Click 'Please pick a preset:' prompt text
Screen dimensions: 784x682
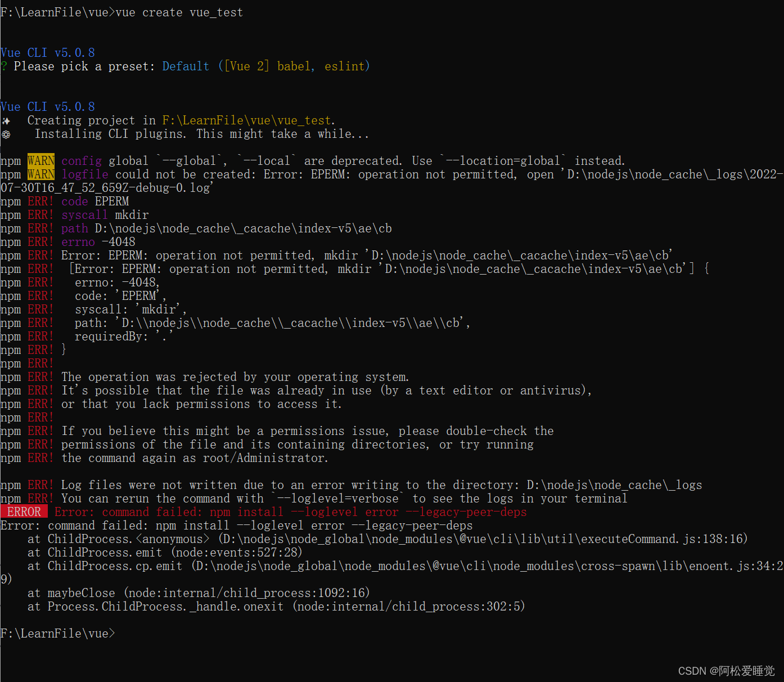pyautogui.click(x=84, y=66)
